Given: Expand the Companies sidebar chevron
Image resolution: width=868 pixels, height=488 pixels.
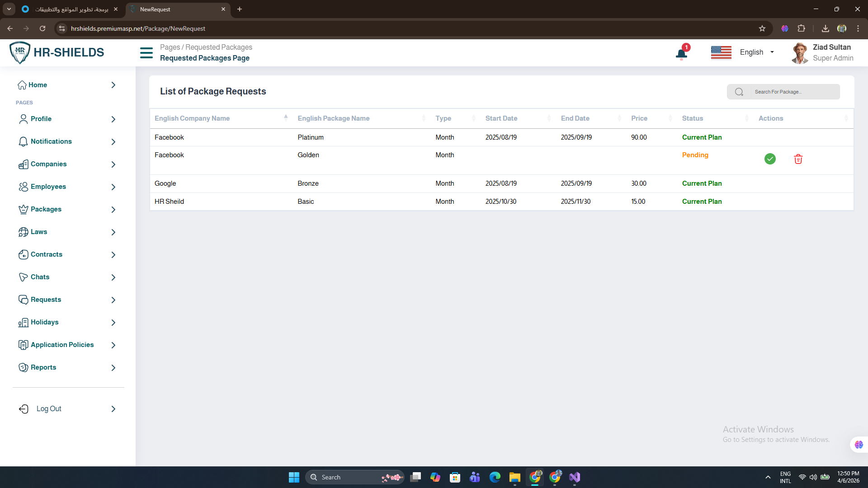Looking at the screenshot, I should point(113,164).
